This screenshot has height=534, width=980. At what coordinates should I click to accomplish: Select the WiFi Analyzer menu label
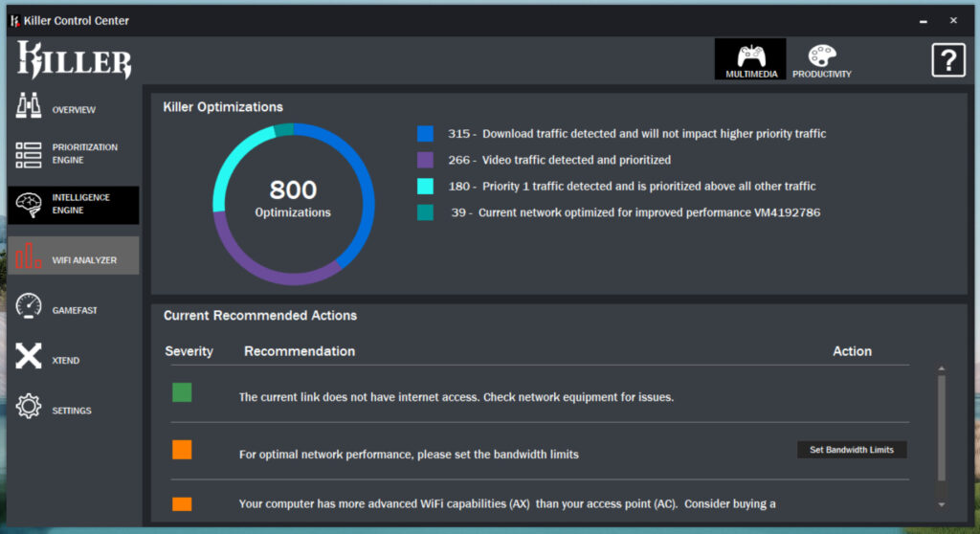[84, 260]
